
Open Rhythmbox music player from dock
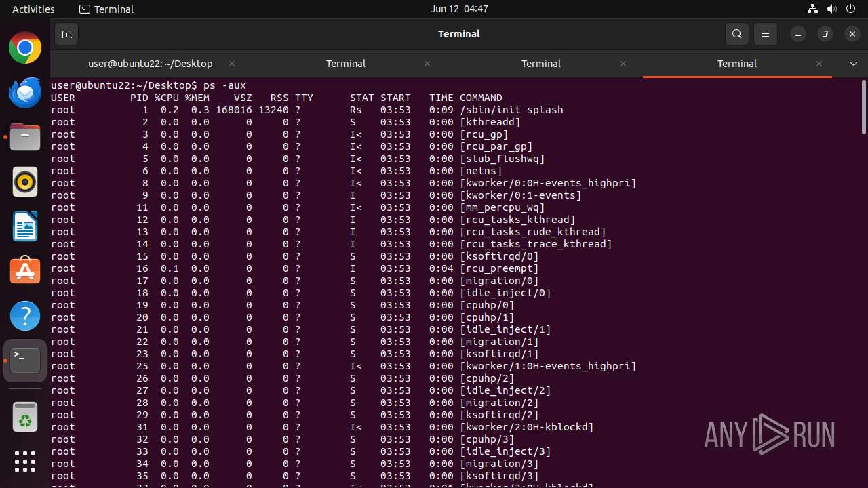pyautogui.click(x=25, y=182)
